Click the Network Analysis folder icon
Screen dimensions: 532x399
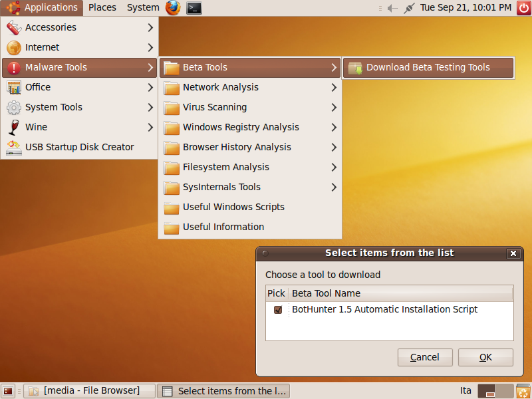172,88
